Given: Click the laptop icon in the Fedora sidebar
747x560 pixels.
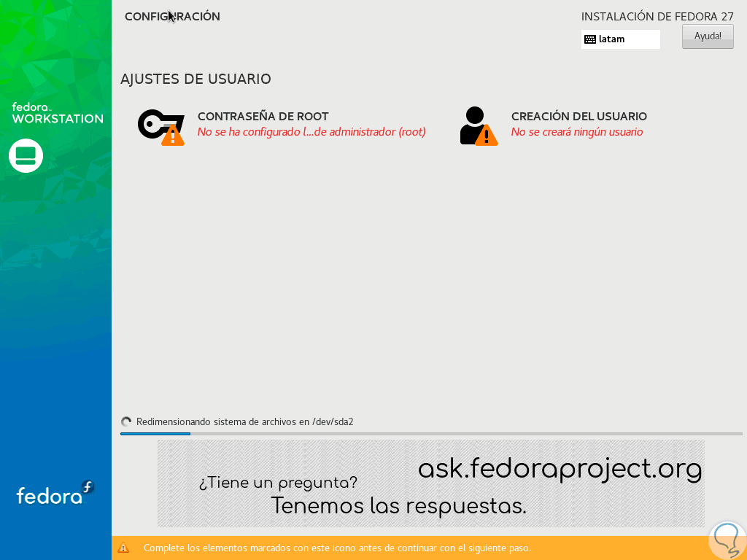Looking at the screenshot, I should click(x=26, y=156).
